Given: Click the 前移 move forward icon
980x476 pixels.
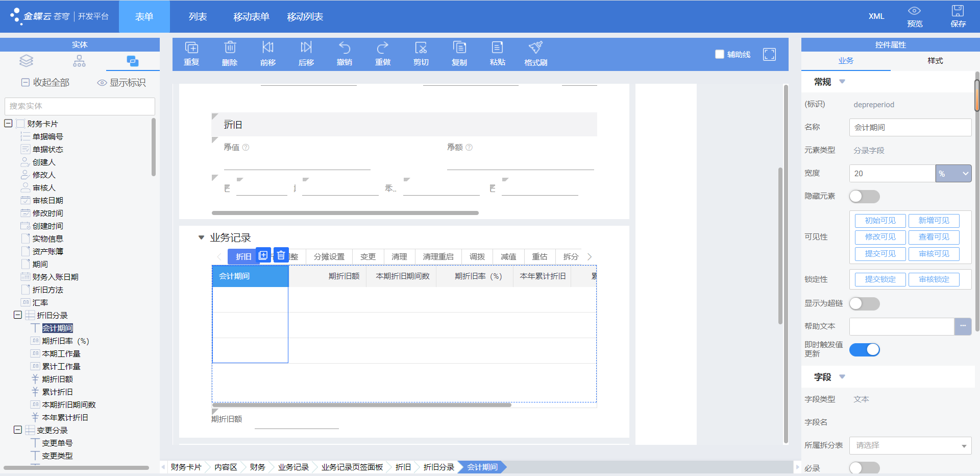Looking at the screenshot, I should pyautogui.click(x=268, y=54).
